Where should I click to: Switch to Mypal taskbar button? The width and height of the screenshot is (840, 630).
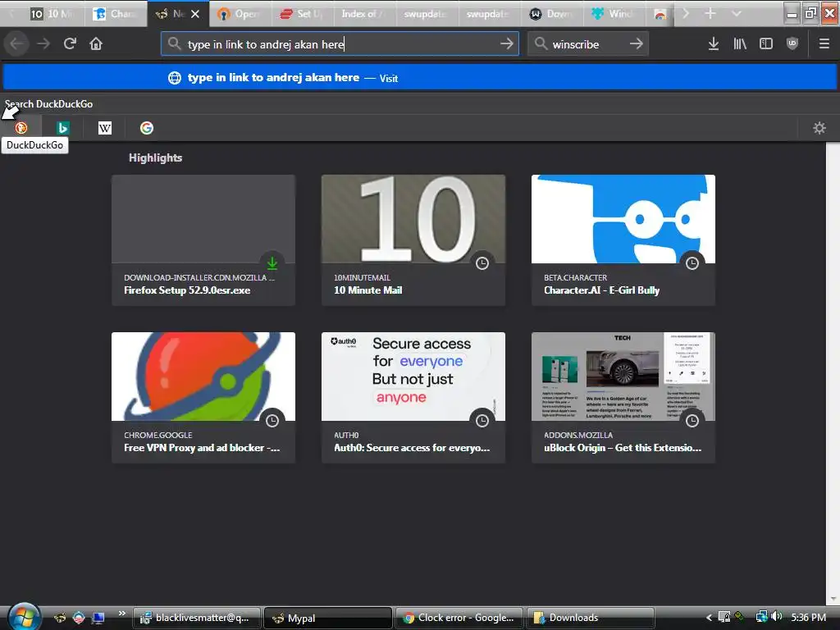[x=328, y=618]
